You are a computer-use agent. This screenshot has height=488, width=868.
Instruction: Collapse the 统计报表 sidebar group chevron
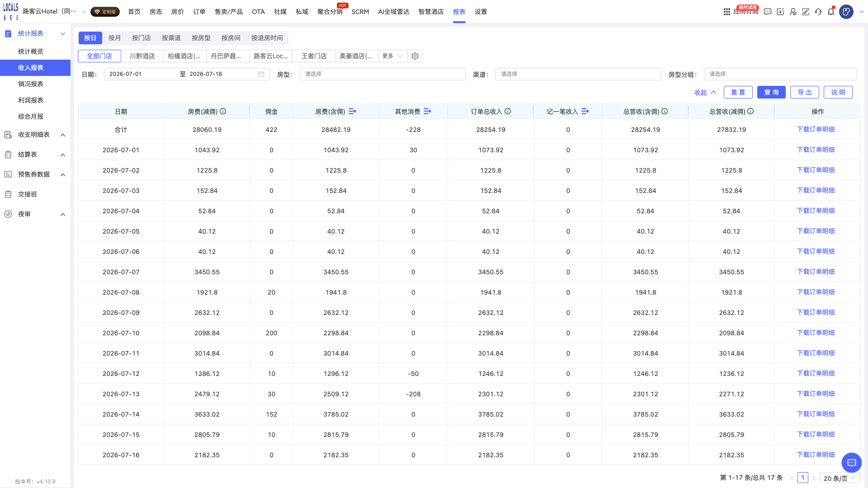(x=63, y=33)
